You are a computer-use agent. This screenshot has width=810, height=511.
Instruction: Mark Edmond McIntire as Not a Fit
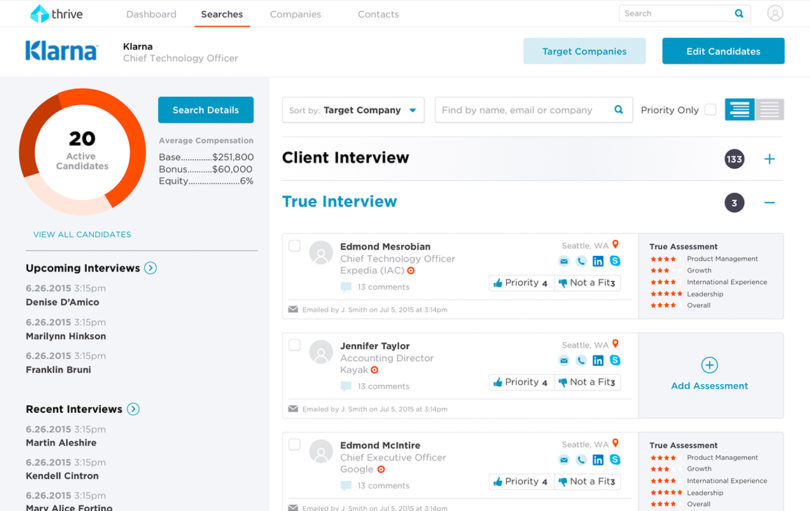click(x=587, y=481)
